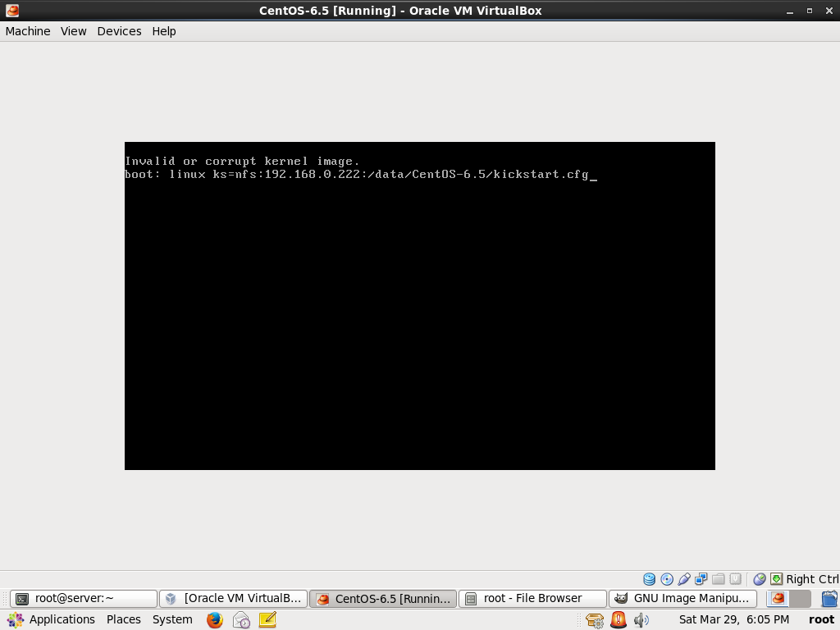Switch to root - File Browser taskbar button
Screen dimensions: 840x630
click(x=533, y=598)
